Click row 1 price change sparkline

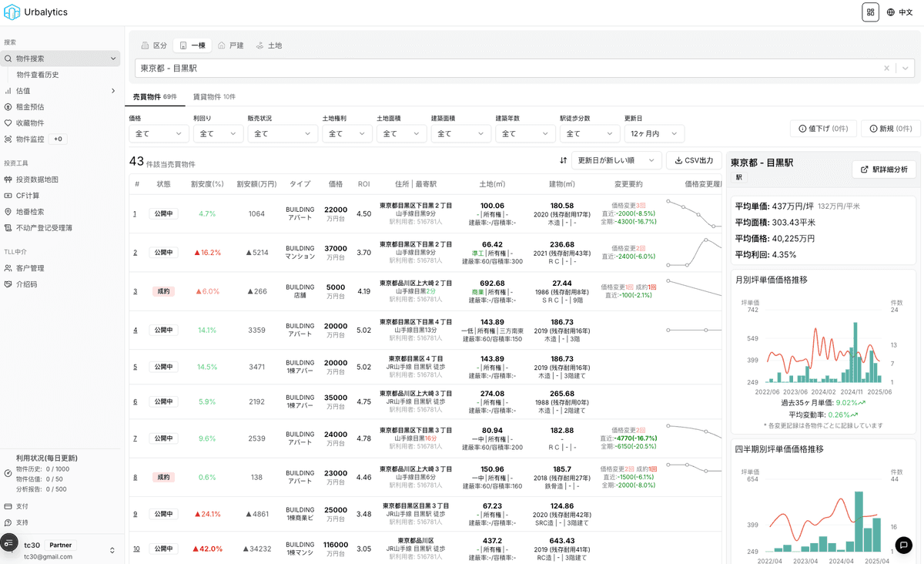pyautogui.click(x=694, y=214)
